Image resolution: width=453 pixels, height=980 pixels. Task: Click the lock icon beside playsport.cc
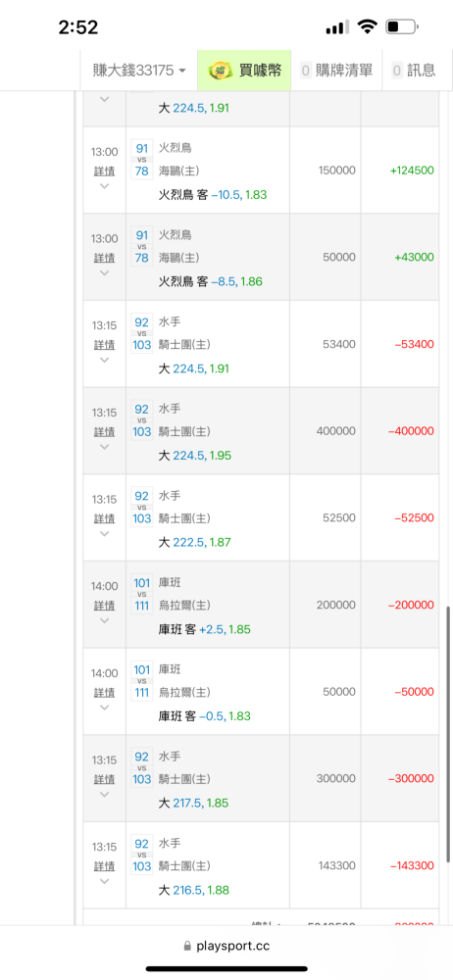pos(187,947)
